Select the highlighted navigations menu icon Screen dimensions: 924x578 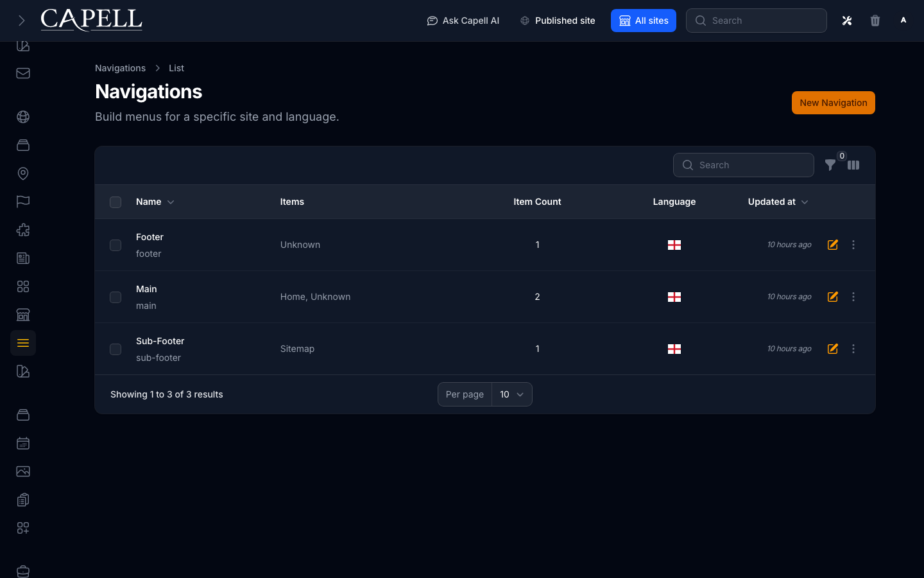23,343
